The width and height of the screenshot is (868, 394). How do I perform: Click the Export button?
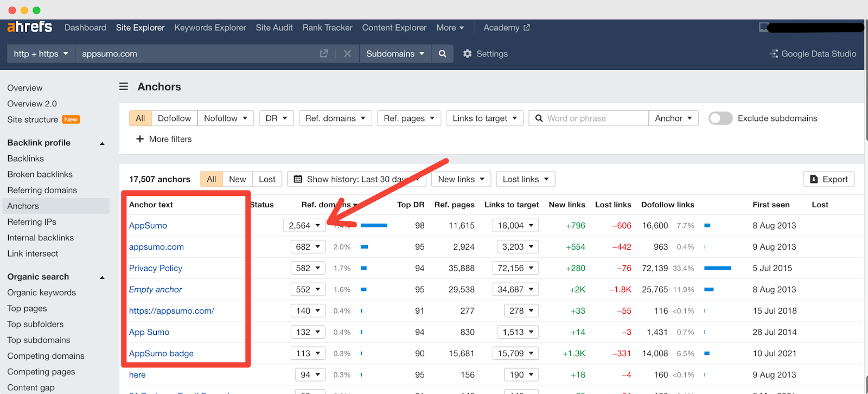[x=828, y=179]
